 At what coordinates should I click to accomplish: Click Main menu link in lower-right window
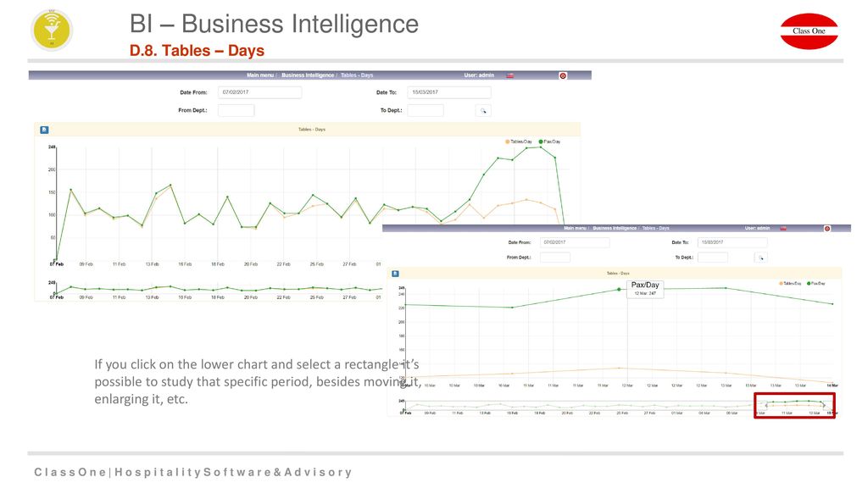(576, 228)
